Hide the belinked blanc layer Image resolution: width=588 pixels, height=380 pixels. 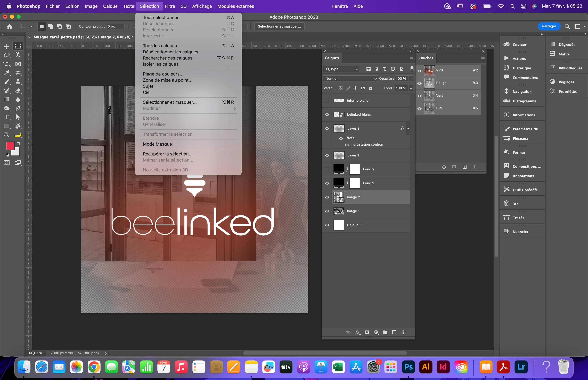(x=327, y=114)
